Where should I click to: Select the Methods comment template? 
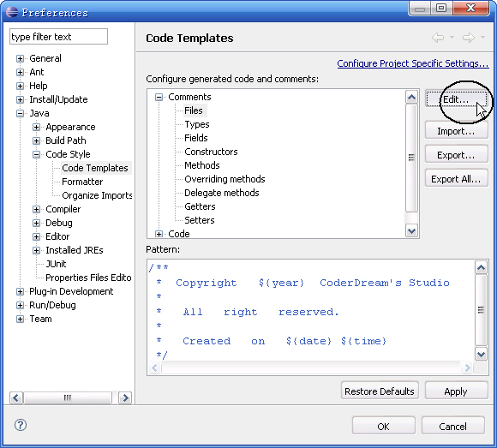point(202,165)
